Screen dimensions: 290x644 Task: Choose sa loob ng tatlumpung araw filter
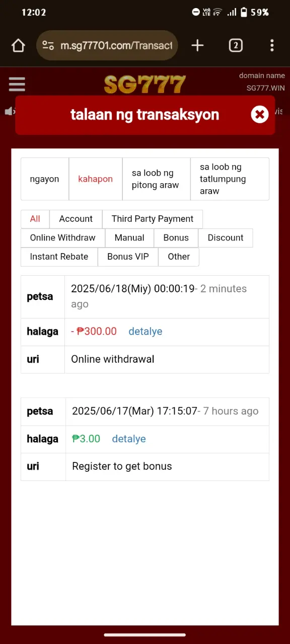point(230,179)
